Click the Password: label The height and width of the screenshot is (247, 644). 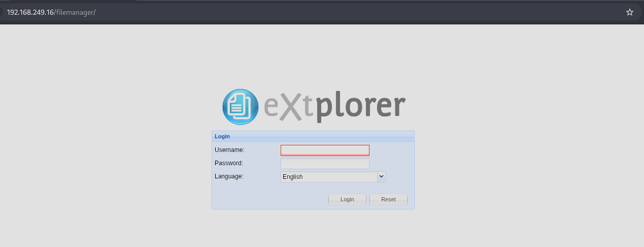click(229, 163)
